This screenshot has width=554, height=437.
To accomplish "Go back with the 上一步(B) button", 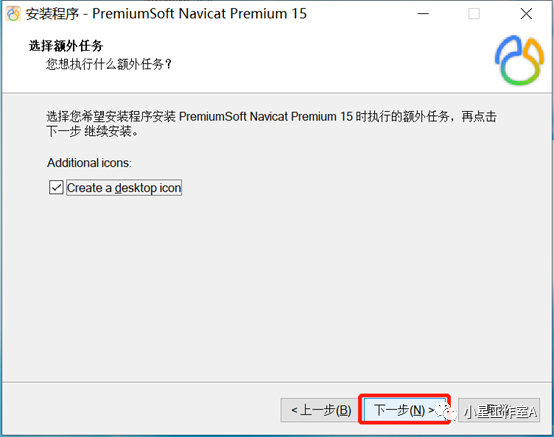I will (x=321, y=410).
